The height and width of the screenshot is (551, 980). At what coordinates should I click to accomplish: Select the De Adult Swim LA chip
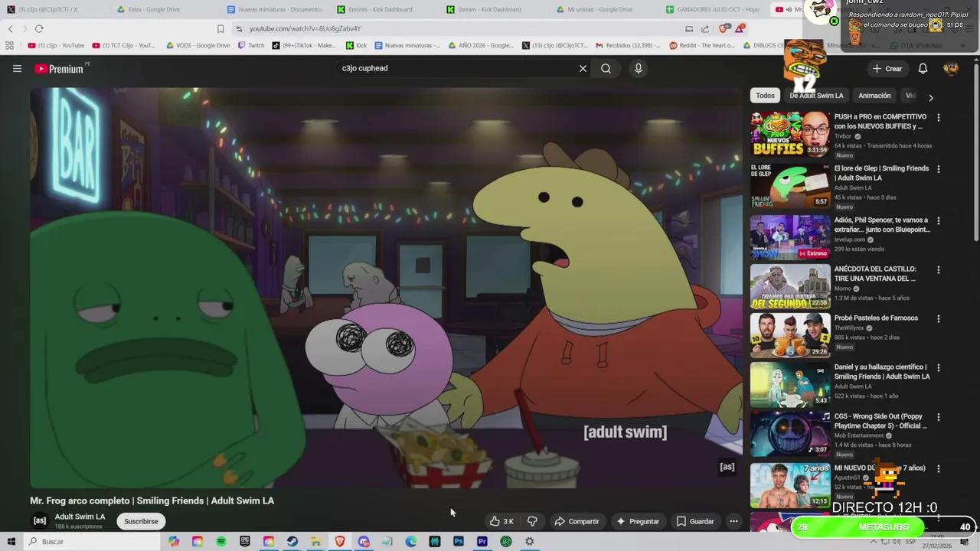816,96
